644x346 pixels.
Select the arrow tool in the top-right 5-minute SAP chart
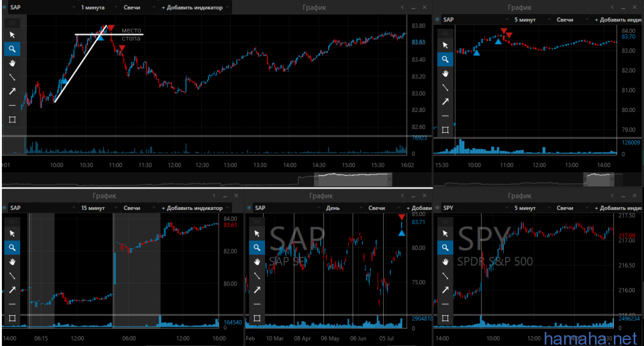tap(445, 102)
